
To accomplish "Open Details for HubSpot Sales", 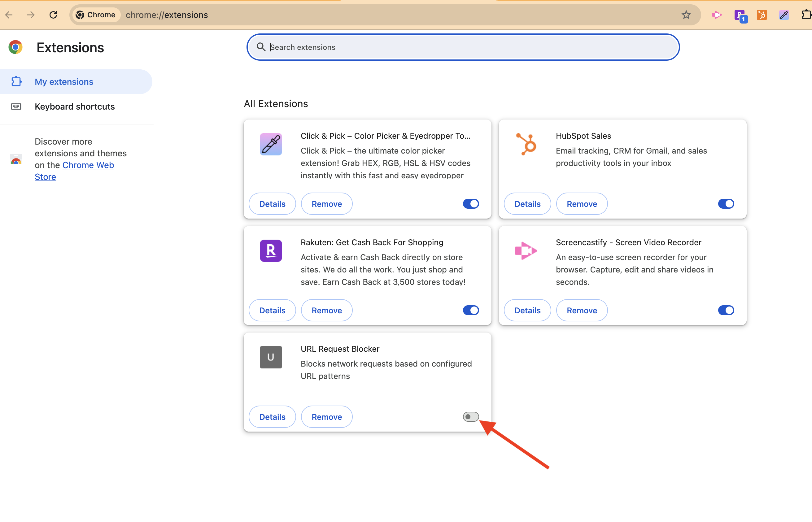I will (x=527, y=204).
